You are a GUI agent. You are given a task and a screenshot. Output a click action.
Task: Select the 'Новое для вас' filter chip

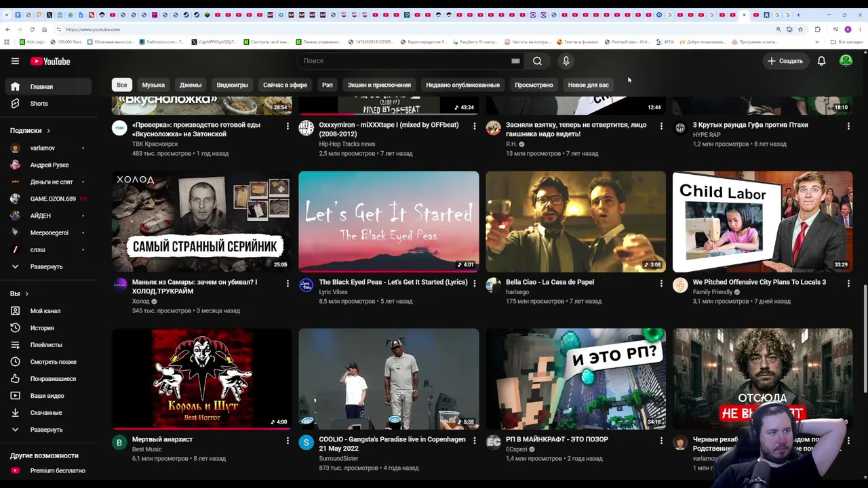click(588, 85)
